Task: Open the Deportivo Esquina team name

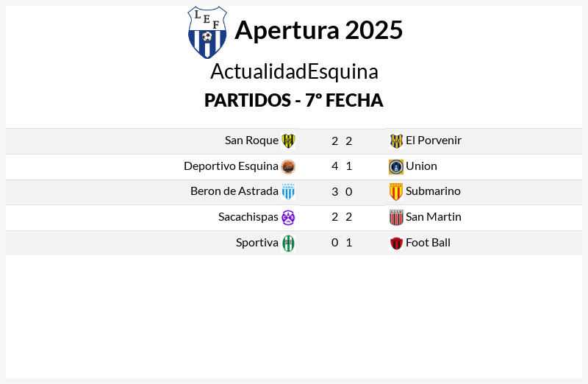Action: (231, 166)
